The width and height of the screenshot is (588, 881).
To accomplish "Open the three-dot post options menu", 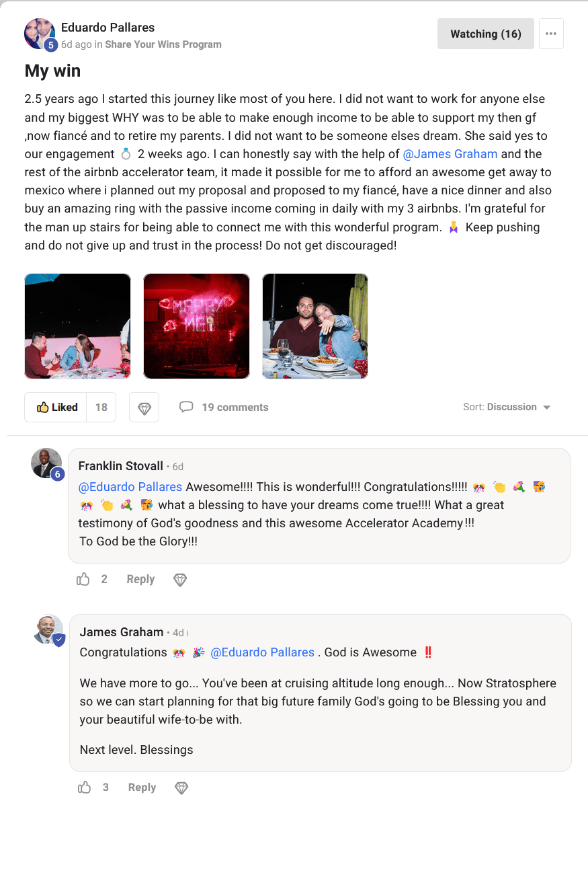I will 551,34.
